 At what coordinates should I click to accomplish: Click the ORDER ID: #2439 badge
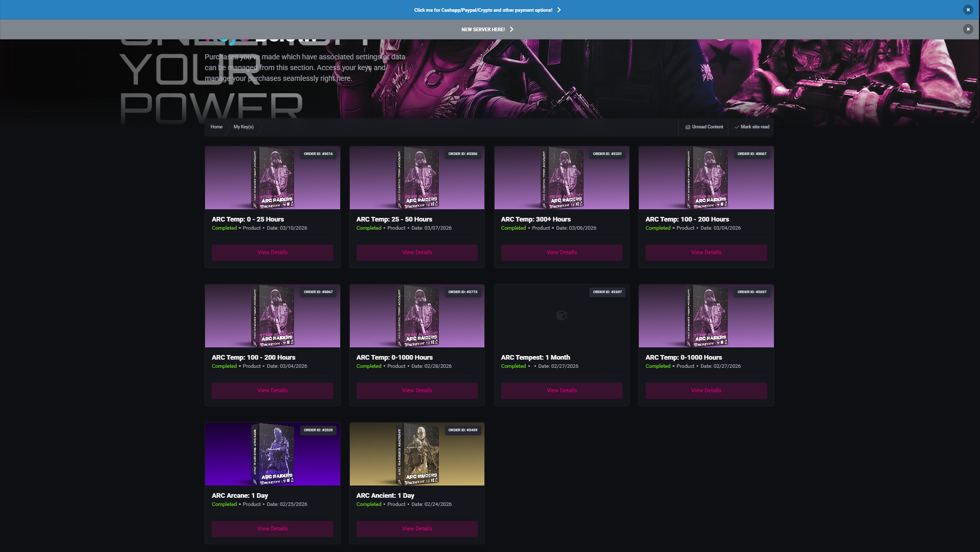[463, 430]
